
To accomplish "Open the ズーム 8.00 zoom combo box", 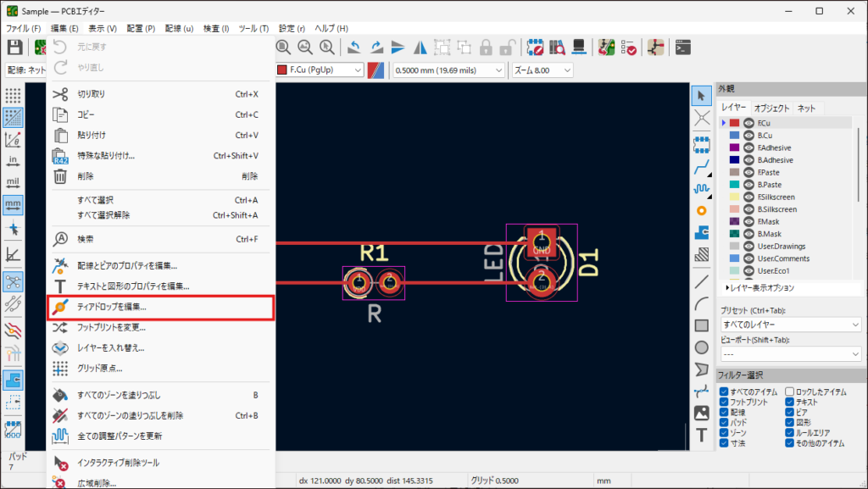I will pyautogui.click(x=542, y=69).
